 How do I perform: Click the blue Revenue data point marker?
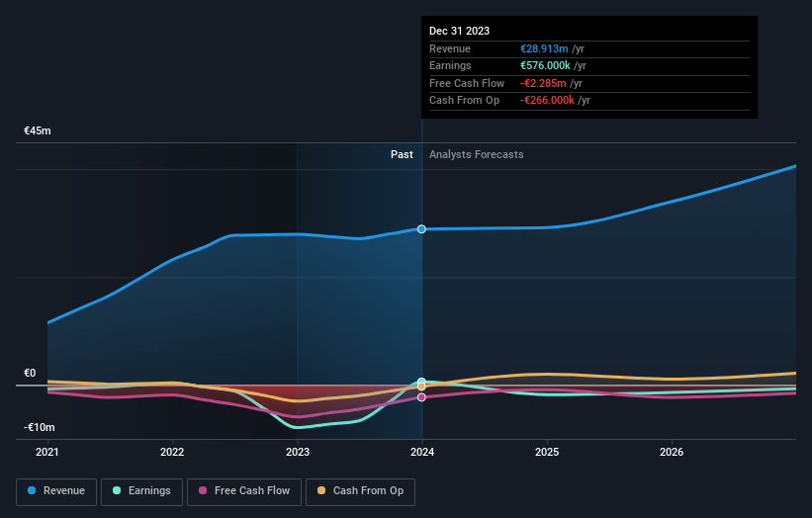click(x=421, y=228)
